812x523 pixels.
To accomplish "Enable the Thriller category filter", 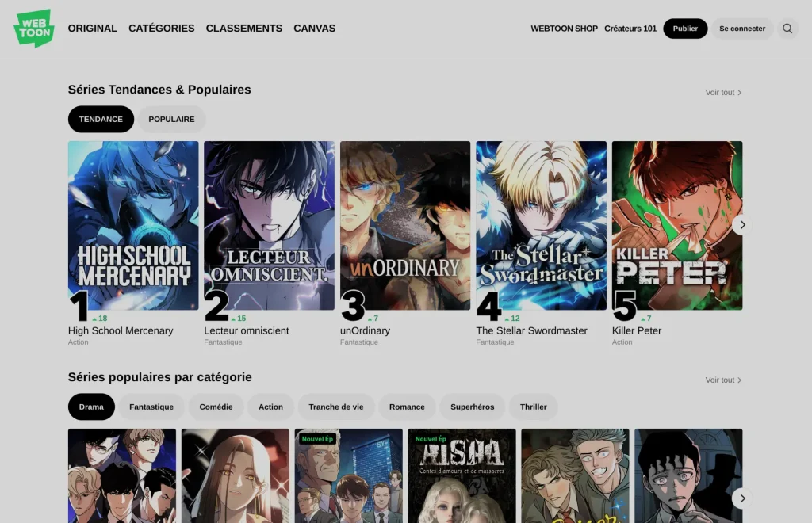I will [534, 407].
